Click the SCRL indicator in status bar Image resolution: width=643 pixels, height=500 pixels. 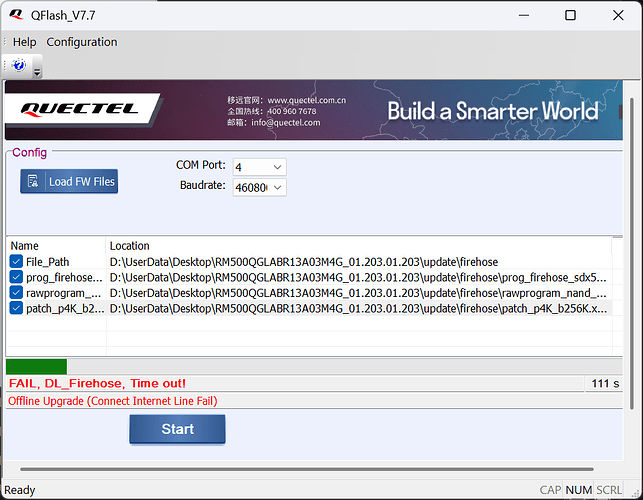[609, 490]
